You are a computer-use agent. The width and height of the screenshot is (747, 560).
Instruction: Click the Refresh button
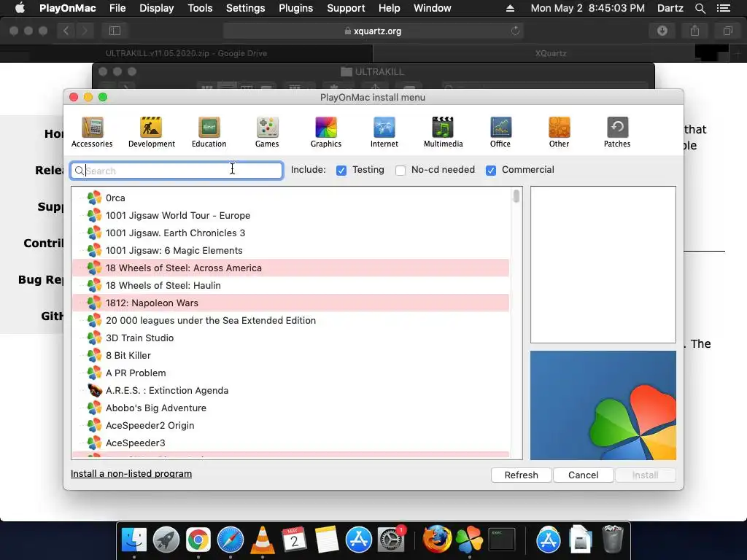pos(521,475)
